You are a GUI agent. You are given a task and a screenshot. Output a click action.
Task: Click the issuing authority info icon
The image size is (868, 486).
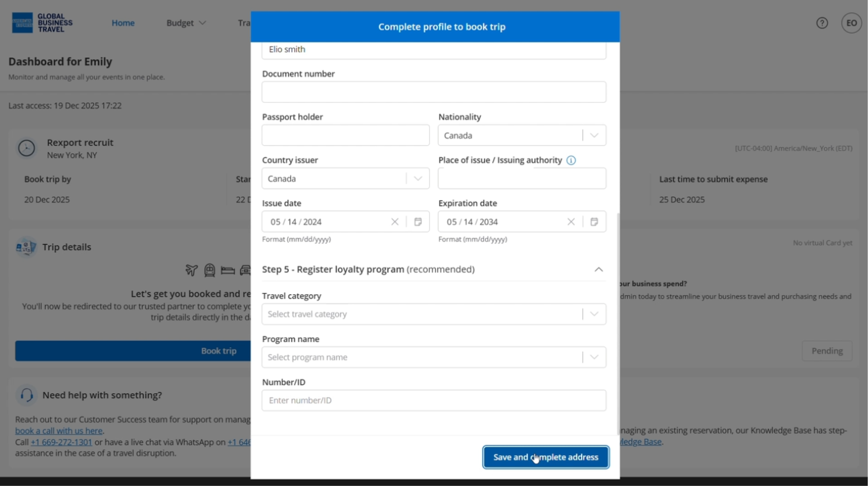(571, 160)
